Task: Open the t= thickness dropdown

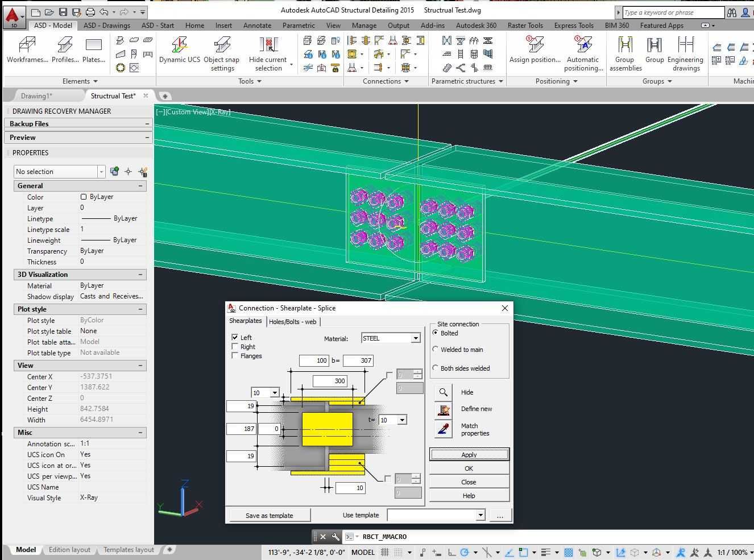Action: [402, 420]
